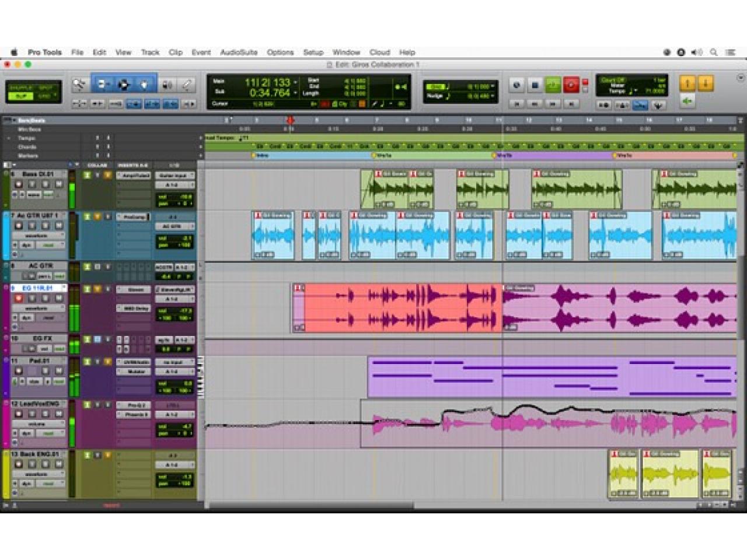Viewport: 747px width, 560px height.
Task: Select the Zoomer tool
Action: point(79,85)
